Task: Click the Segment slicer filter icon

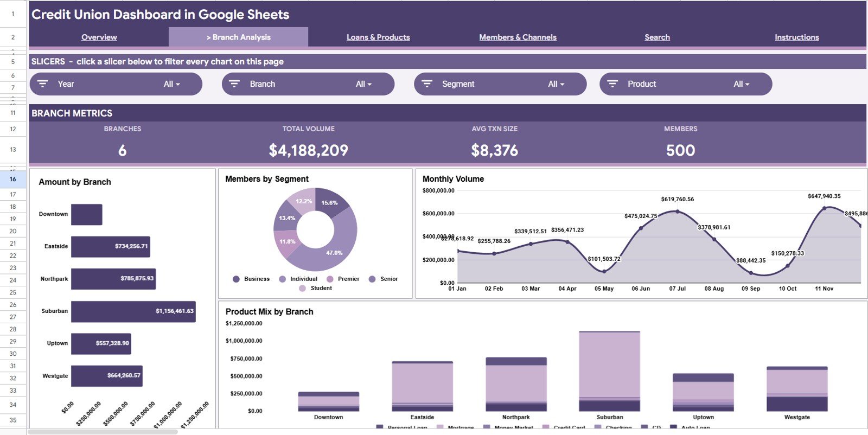Action: [427, 84]
